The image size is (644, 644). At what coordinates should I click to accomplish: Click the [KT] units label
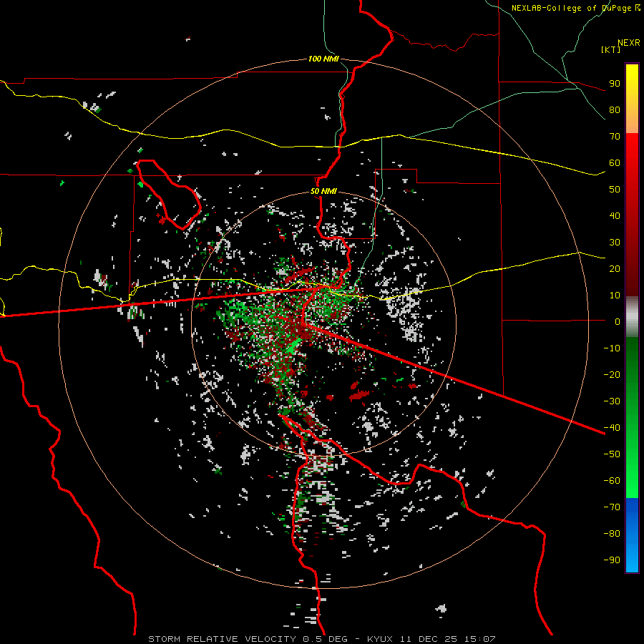[610, 49]
